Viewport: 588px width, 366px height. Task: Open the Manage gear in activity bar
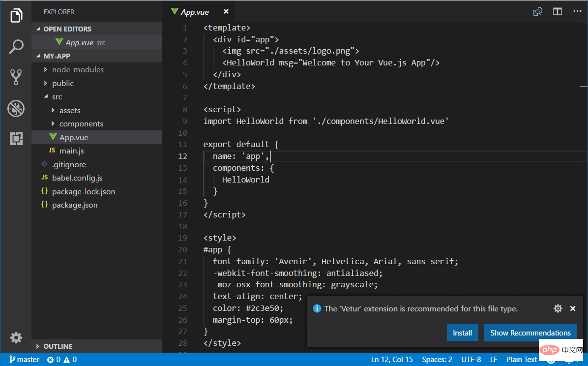tap(16, 337)
